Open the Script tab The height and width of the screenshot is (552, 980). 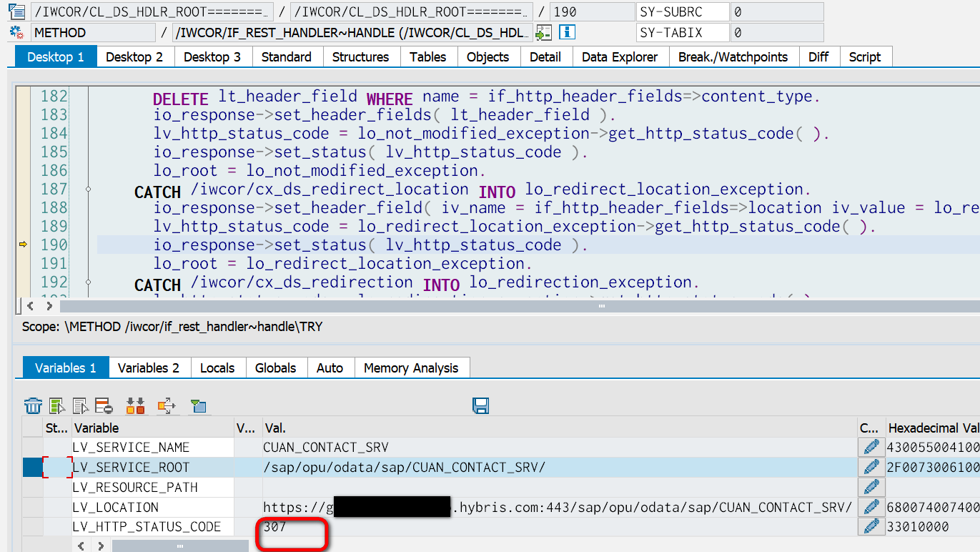click(x=865, y=57)
